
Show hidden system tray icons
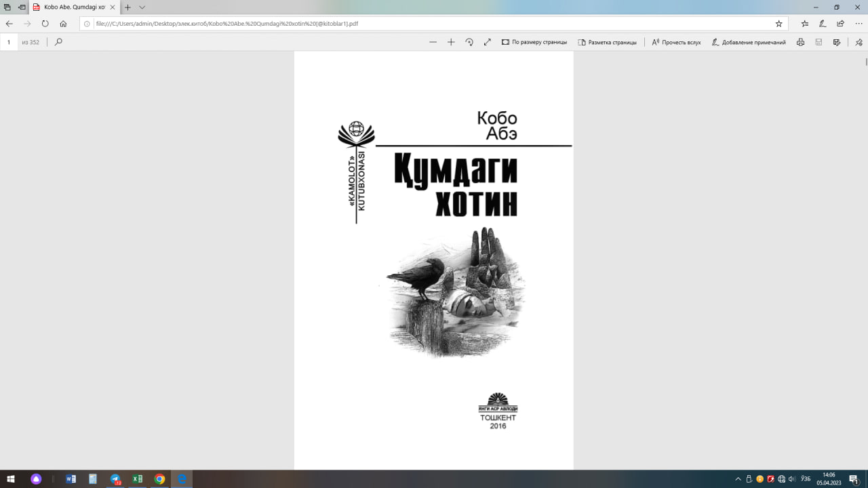coord(738,479)
